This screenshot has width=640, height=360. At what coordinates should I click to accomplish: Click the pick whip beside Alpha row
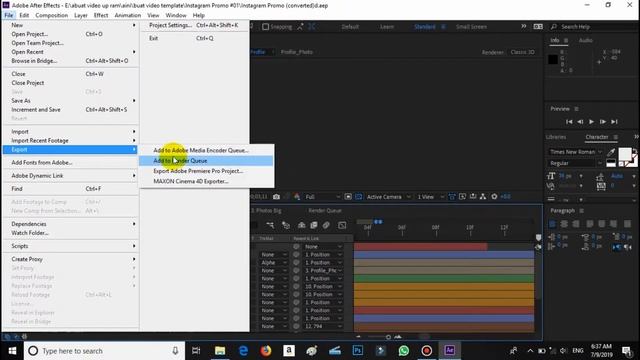pos(296,262)
